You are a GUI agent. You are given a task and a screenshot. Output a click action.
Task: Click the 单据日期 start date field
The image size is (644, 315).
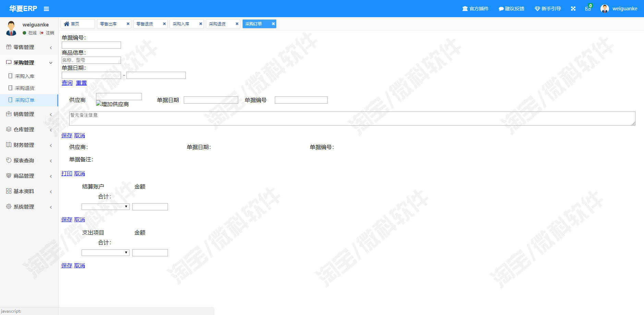pyautogui.click(x=91, y=75)
